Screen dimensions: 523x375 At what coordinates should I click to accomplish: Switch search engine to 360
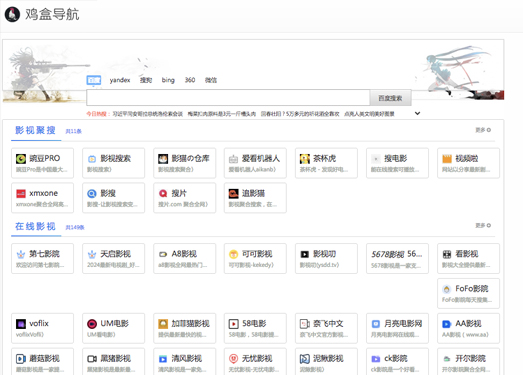[190, 80]
